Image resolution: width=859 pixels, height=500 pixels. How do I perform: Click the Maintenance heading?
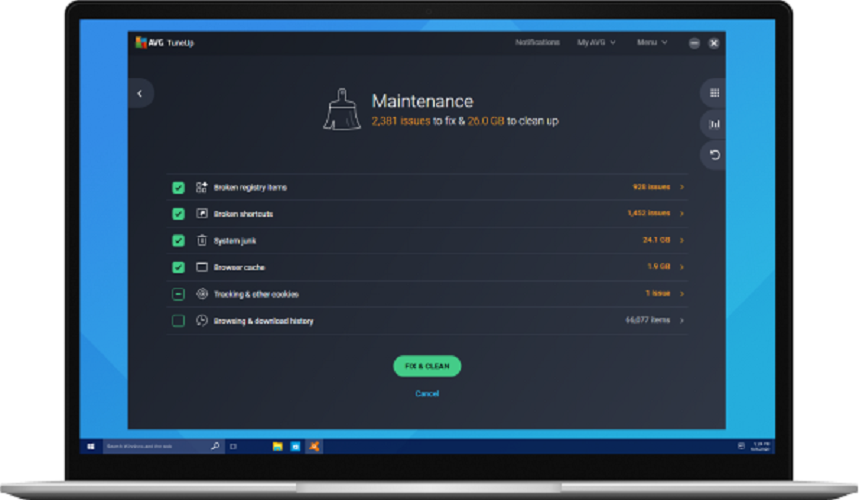[x=422, y=101]
